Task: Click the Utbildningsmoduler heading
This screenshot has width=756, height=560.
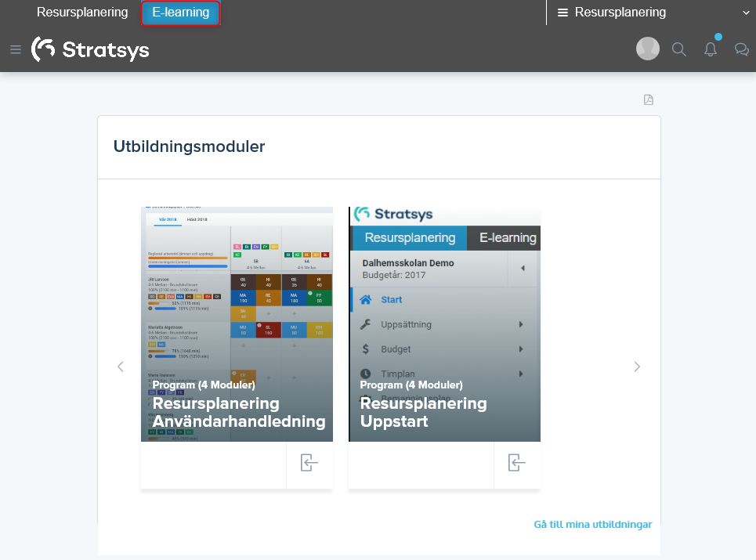Action: pos(189,146)
